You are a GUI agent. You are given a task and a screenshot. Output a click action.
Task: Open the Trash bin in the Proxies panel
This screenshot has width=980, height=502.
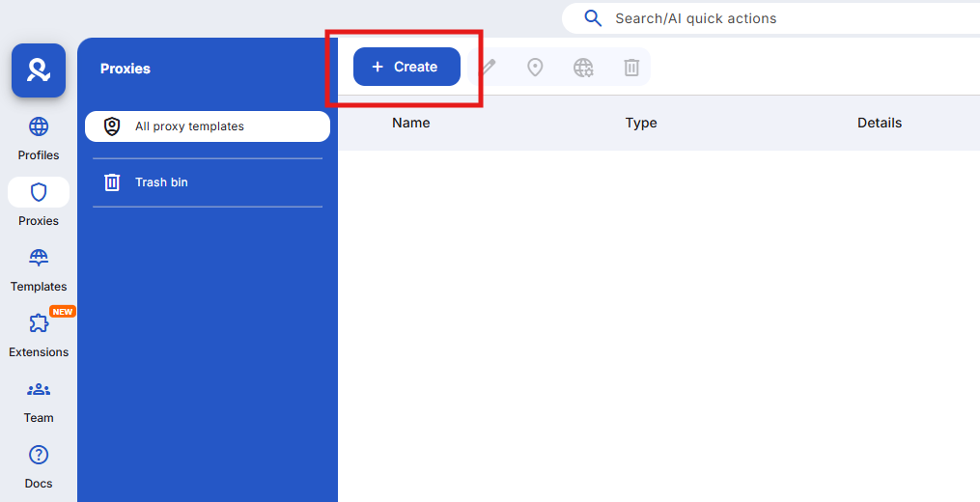click(x=160, y=182)
